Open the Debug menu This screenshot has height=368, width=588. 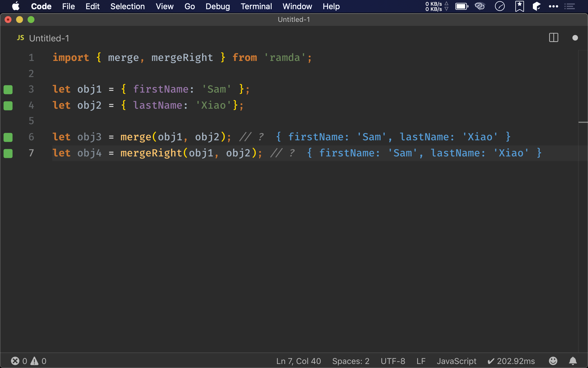click(x=218, y=6)
